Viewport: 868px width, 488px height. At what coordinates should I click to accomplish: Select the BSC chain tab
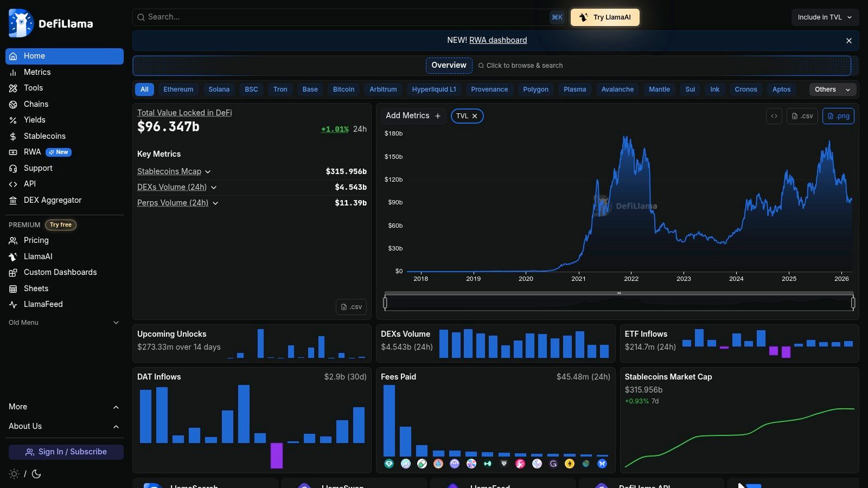click(252, 89)
